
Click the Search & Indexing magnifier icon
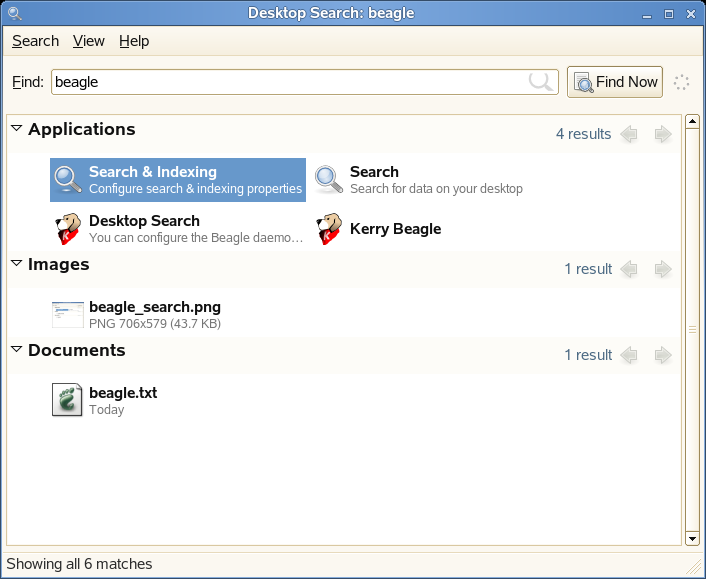click(x=68, y=180)
